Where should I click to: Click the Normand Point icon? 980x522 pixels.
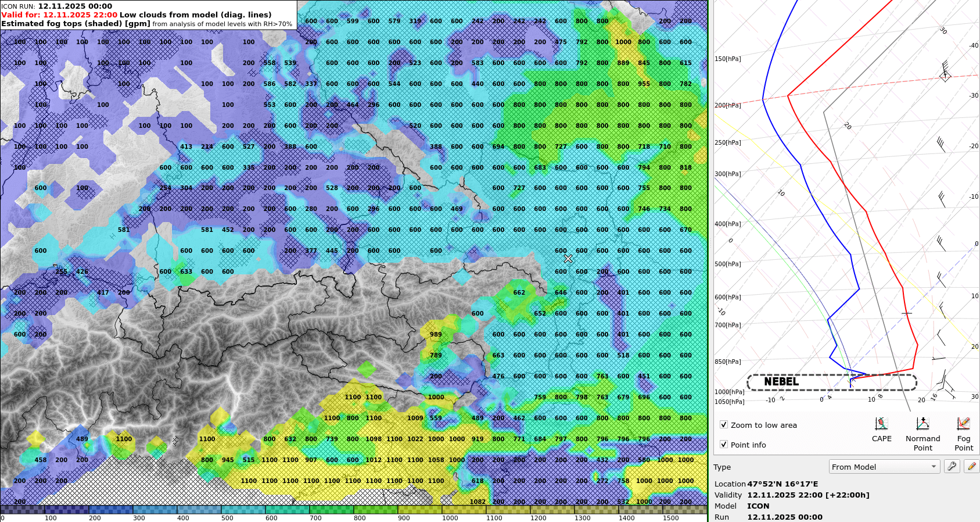922,424
